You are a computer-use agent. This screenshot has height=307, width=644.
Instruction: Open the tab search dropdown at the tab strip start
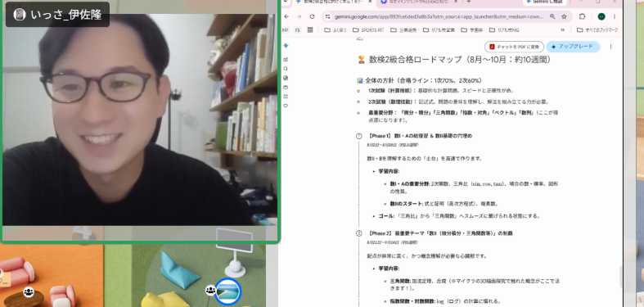(x=286, y=2)
